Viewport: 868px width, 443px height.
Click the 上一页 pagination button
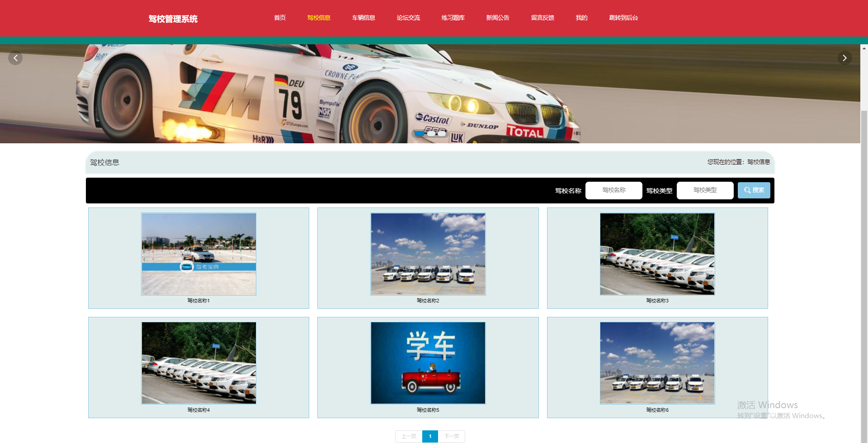[x=408, y=436]
